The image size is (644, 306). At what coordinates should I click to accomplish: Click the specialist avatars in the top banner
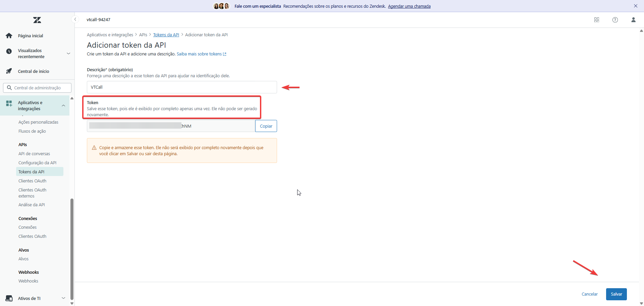221,6
